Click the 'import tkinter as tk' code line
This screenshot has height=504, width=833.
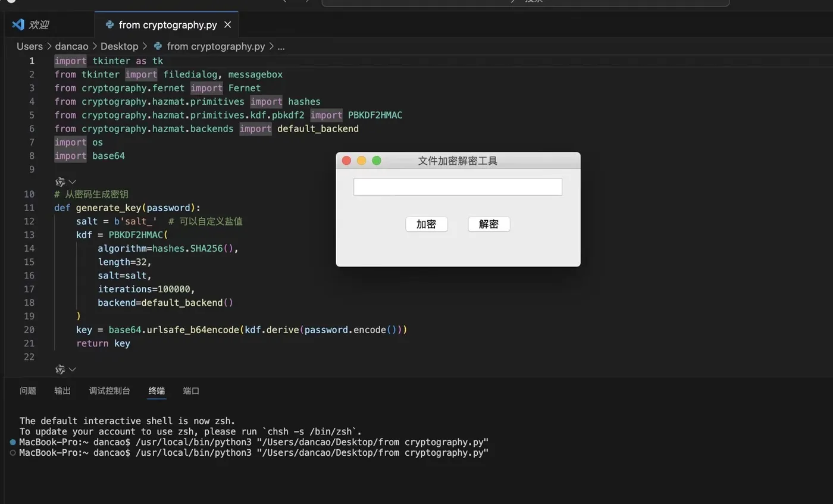tap(108, 61)
